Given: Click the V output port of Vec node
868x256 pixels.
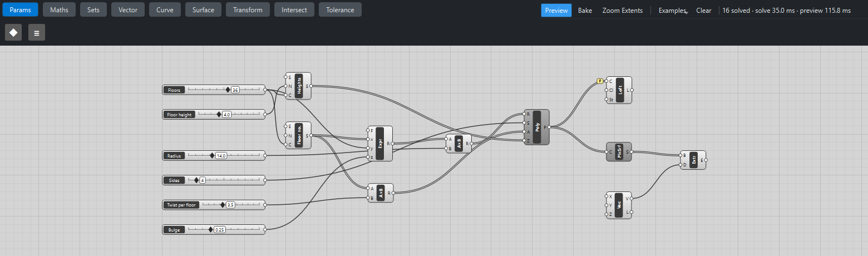Looking at the screenshot, I should (x=631, y=198).
